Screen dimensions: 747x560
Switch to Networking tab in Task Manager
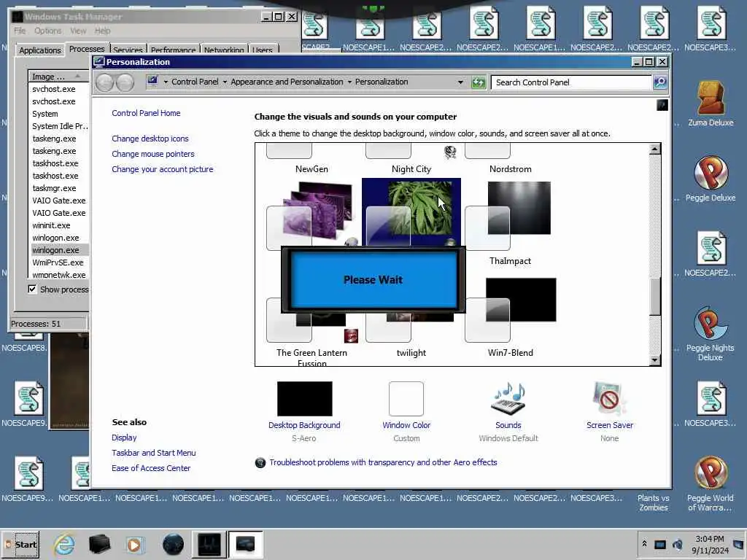(224, 50)
